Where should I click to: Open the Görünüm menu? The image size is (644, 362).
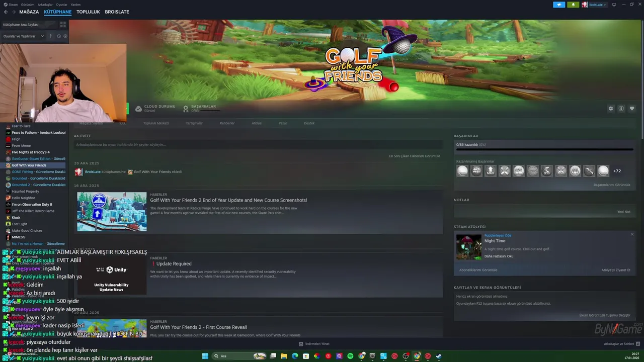click(x=28, y=5)
